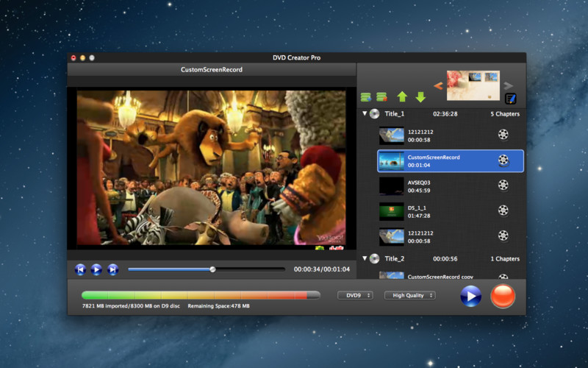
Task: Click the Title_1 duration 02:36:28
Action: (x=445, y=114)
